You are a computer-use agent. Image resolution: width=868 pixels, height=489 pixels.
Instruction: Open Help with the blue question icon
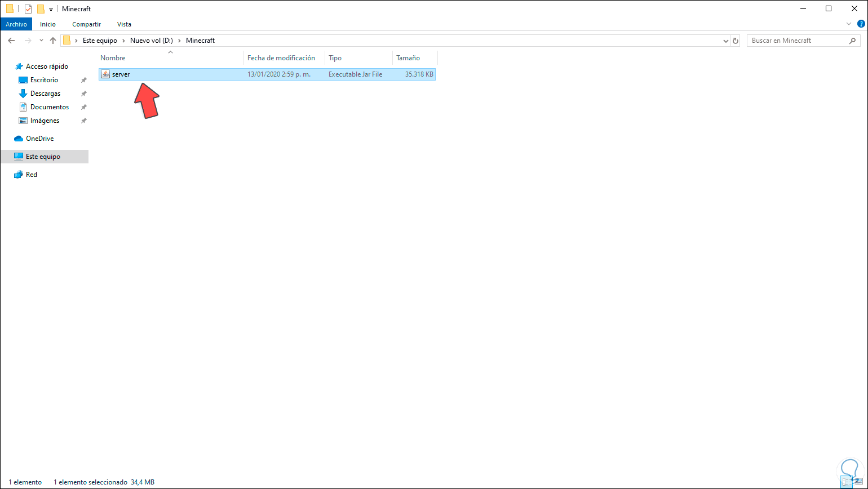coord(860,24)
